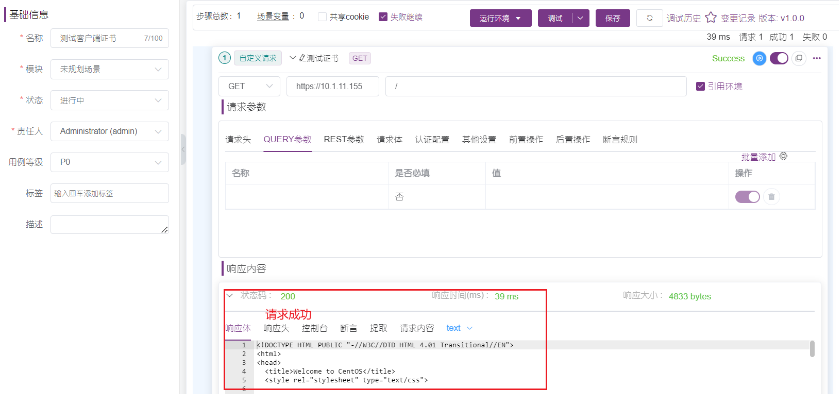
Task: Toggle the parameter row enable switch
Action: coord(748,197)
